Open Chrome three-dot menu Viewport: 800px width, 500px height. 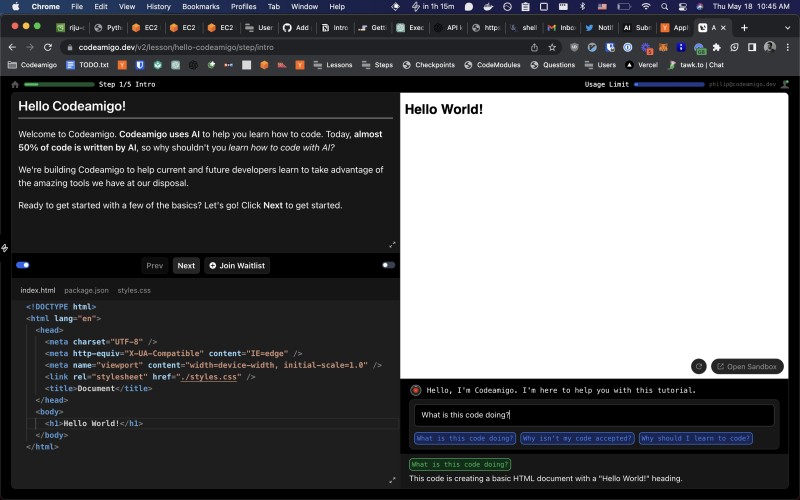(x=788, y=47)
